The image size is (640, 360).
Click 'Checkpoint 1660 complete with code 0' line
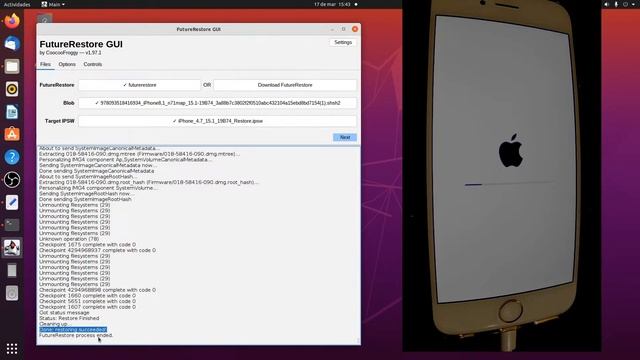pyautogui.click(x=87, y=296)
